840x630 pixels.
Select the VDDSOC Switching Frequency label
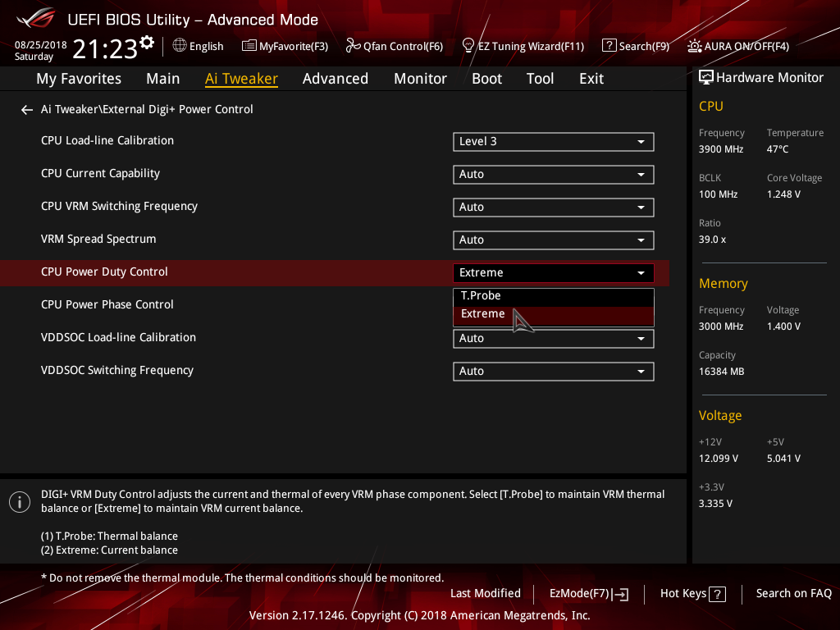click(116, 370)
